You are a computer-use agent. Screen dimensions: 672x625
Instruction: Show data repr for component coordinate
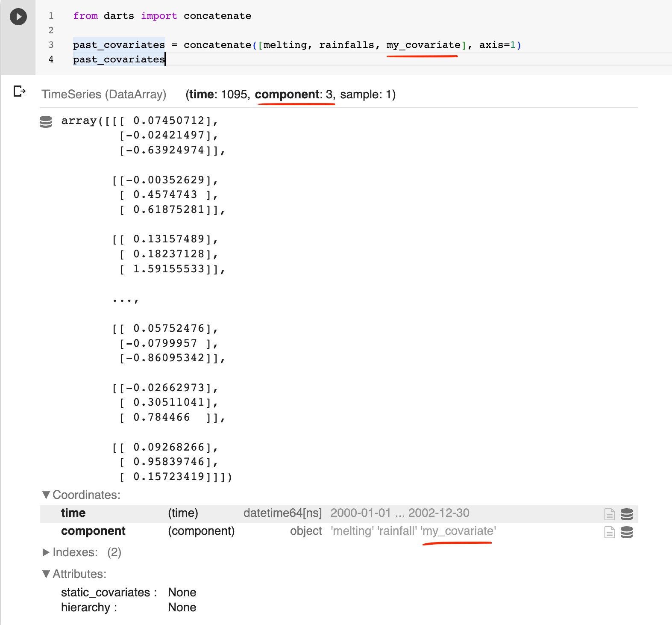pyautogui.click(x=627, y=532)
